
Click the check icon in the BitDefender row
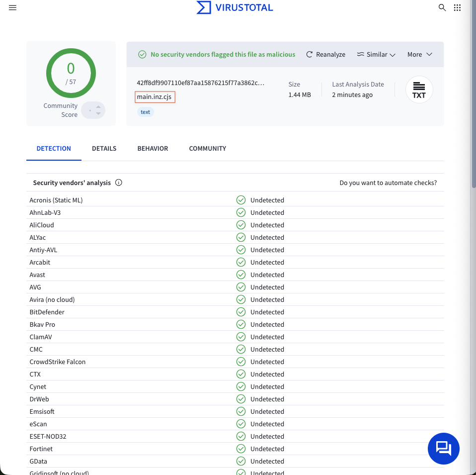tap(240, 312)
